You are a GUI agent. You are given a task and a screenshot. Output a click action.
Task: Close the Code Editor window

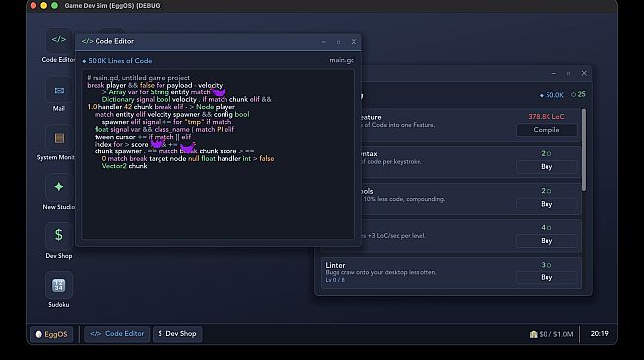pos(354,42)
